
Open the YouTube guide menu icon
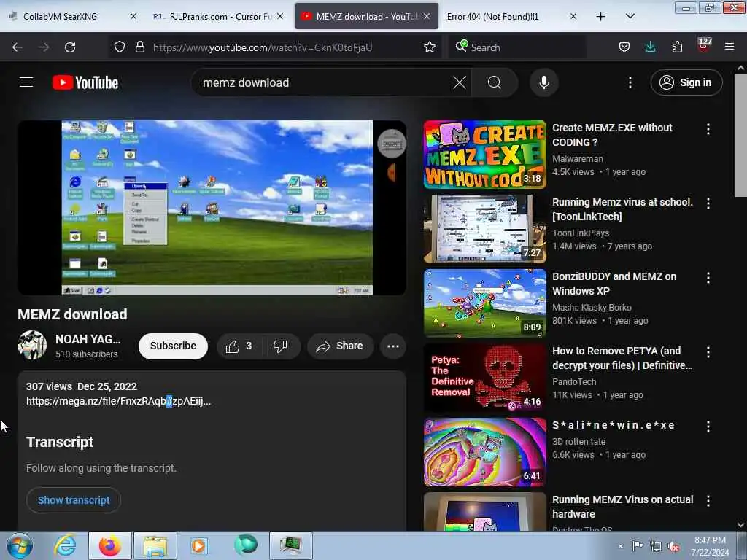point(26,82)
